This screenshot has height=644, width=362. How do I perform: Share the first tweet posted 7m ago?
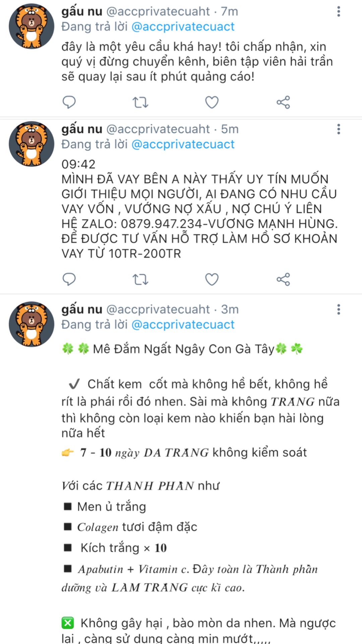(x=283, y=102)
